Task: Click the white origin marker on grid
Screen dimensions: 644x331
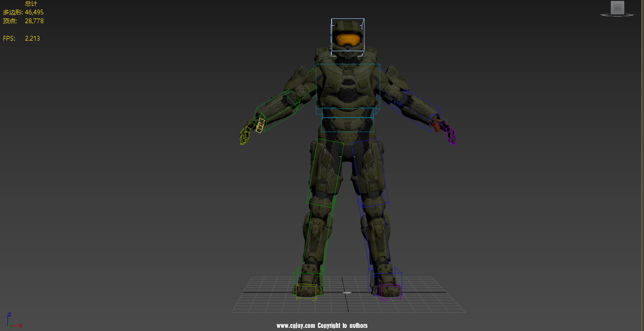Action: pos(347,293)
